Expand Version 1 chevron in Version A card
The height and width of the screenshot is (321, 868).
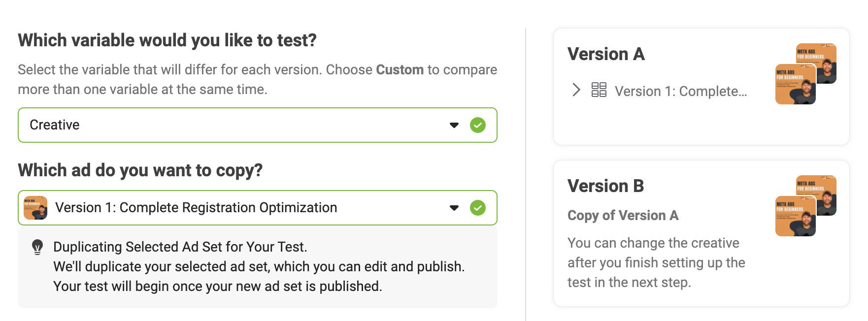pos(576,90)
